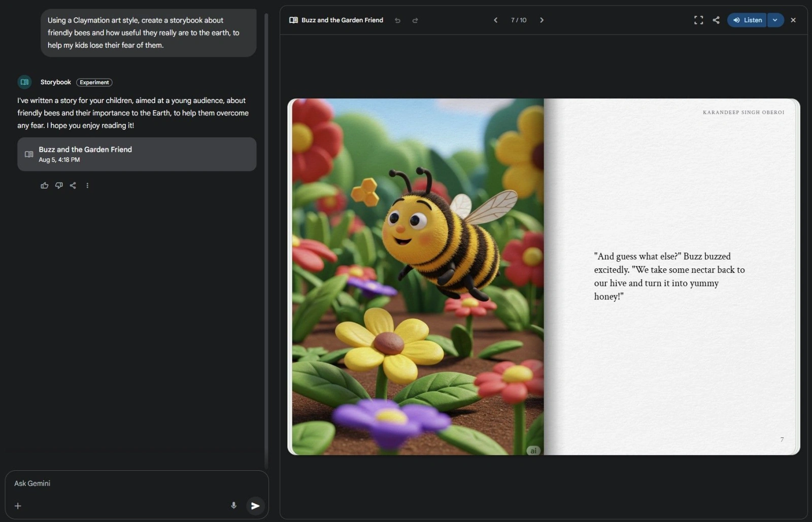Send the message with the arrow button

coord(255,506)
